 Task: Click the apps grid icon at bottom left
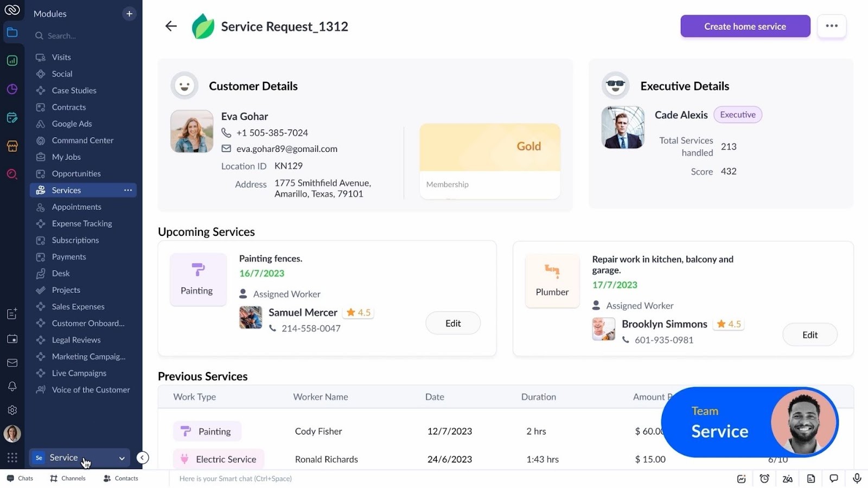pos(12,458)
